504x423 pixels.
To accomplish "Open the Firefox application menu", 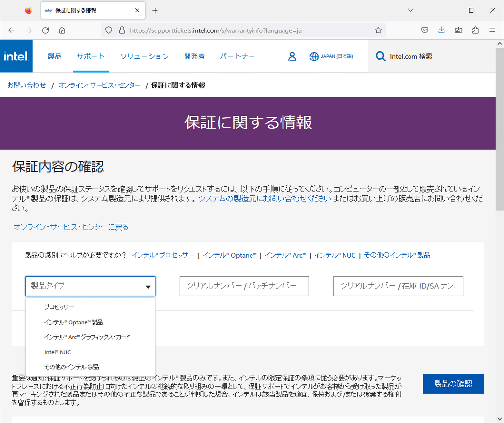I will (x=492, y=30).
